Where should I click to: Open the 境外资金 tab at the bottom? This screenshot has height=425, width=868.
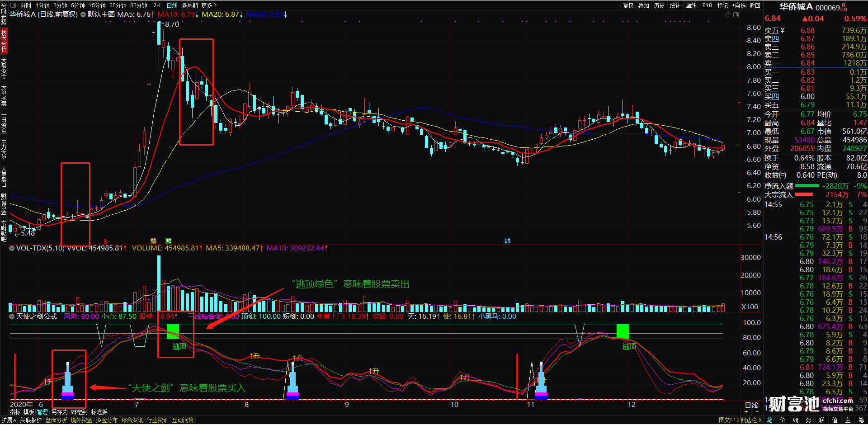coord(81,420)
